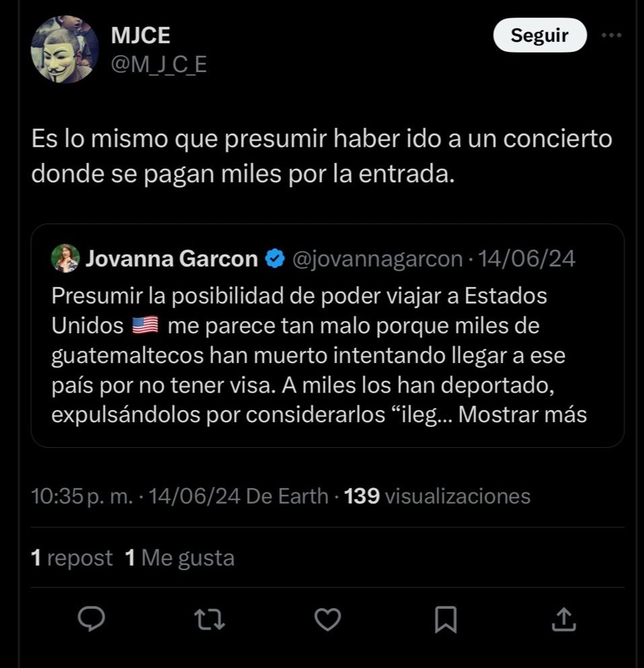Open the share icon options
Viewport: 644px width, 668px height.
(x=564, y=619)
